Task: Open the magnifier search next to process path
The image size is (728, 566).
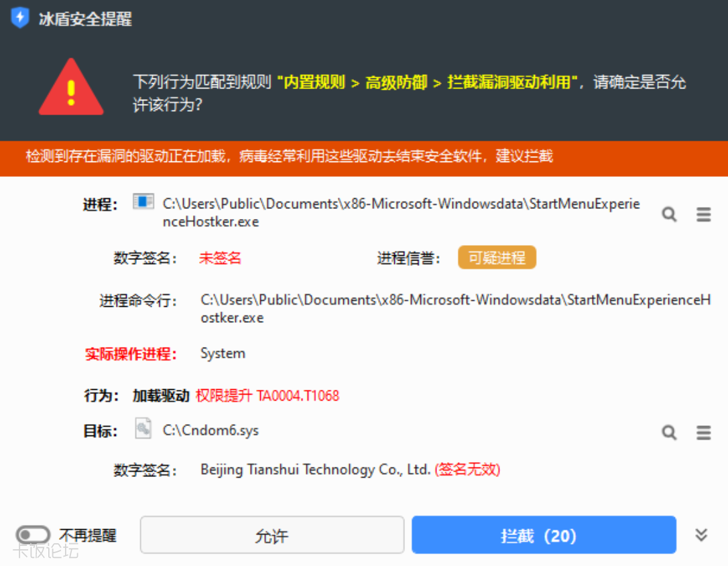Action: pos(668,214)
